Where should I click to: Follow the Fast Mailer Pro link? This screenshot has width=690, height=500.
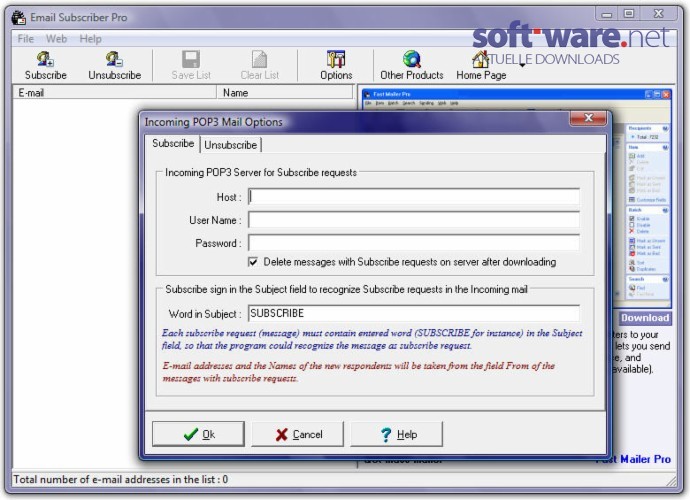tap(634, 459)
